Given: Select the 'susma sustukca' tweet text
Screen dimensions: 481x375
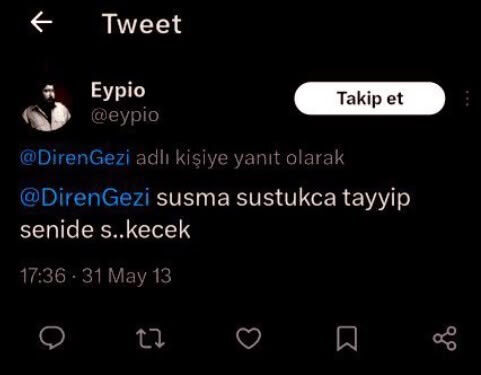Looking at the screenshot, I should [246, 197].
